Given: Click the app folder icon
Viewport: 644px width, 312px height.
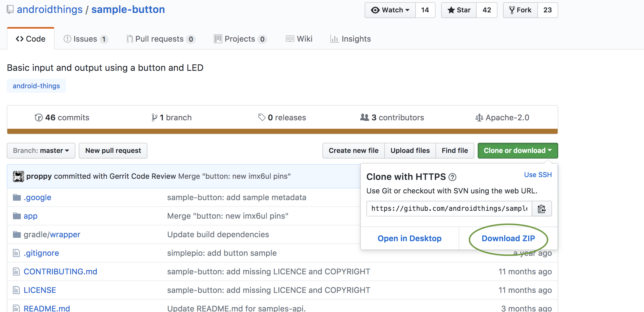Looking at the screenshot, I should click(17, 216).
